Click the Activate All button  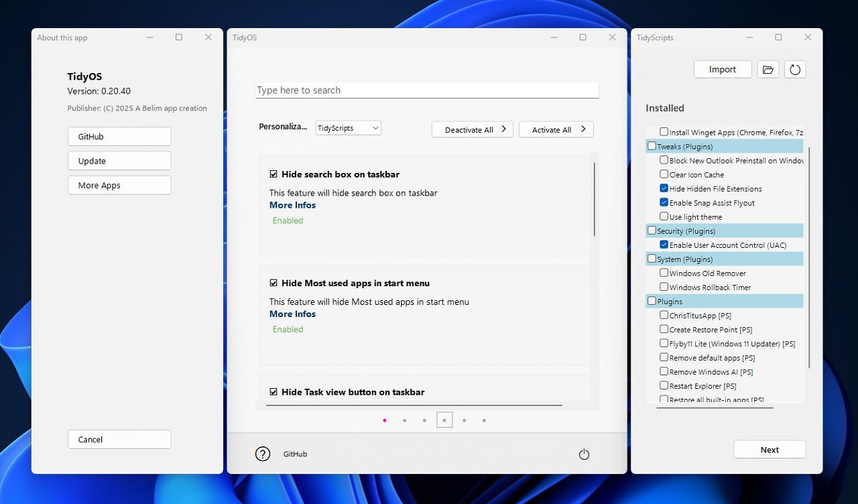pyautogui.click(x=556, y=129)
